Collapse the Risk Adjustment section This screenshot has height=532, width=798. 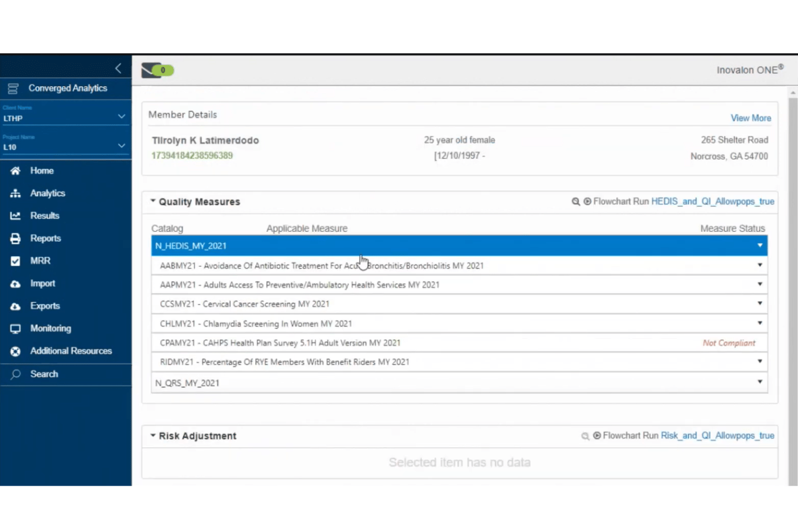[153, 436]
